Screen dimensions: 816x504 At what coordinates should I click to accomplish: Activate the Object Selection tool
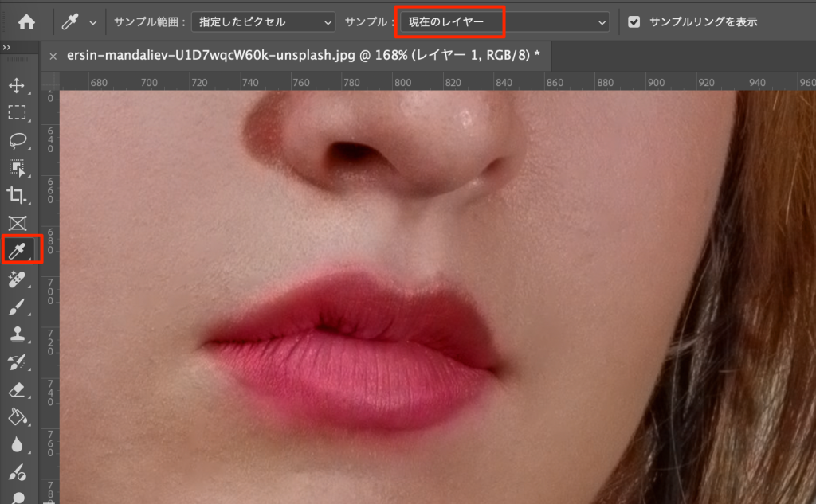17,167
